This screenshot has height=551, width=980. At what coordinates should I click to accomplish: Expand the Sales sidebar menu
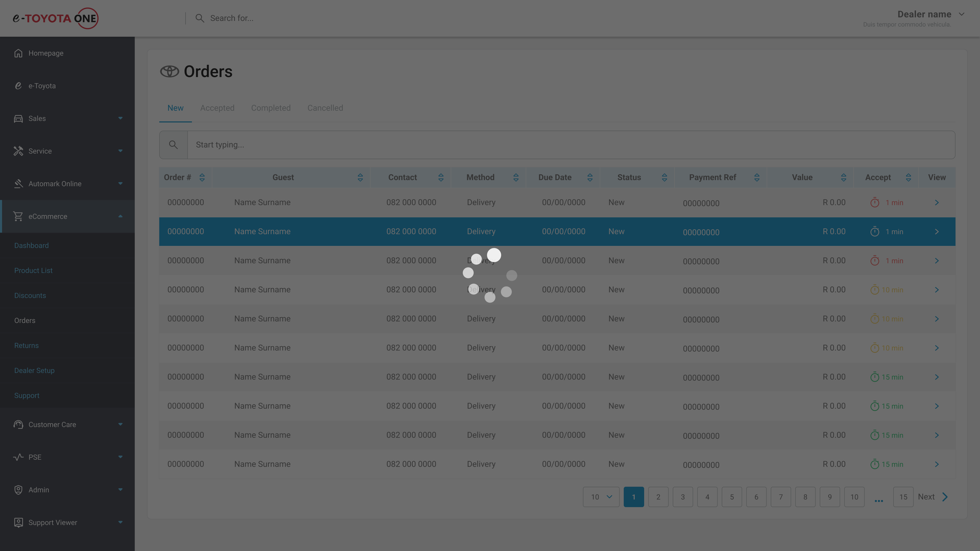click(120, 119)
